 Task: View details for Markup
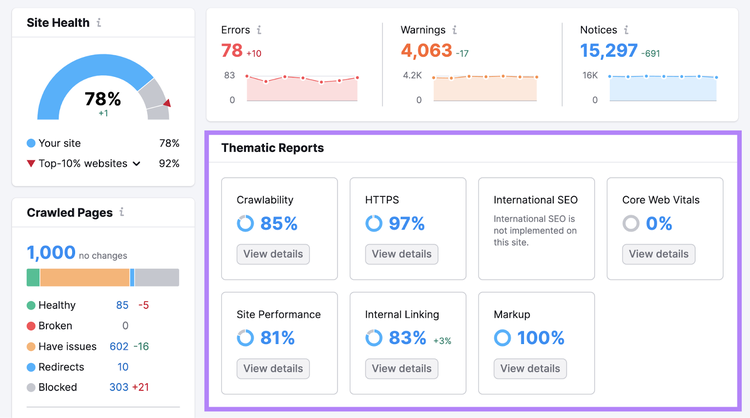click(530, 368)
